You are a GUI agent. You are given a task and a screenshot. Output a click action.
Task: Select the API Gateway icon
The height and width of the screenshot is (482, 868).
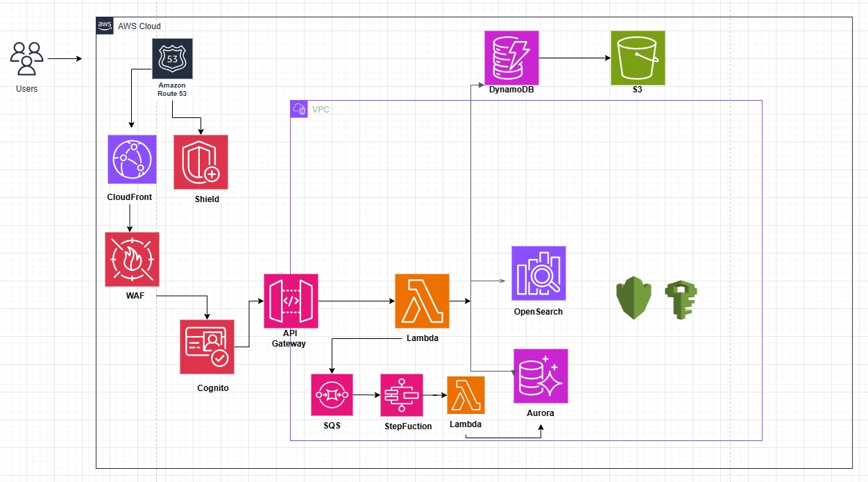pos(291,301)
